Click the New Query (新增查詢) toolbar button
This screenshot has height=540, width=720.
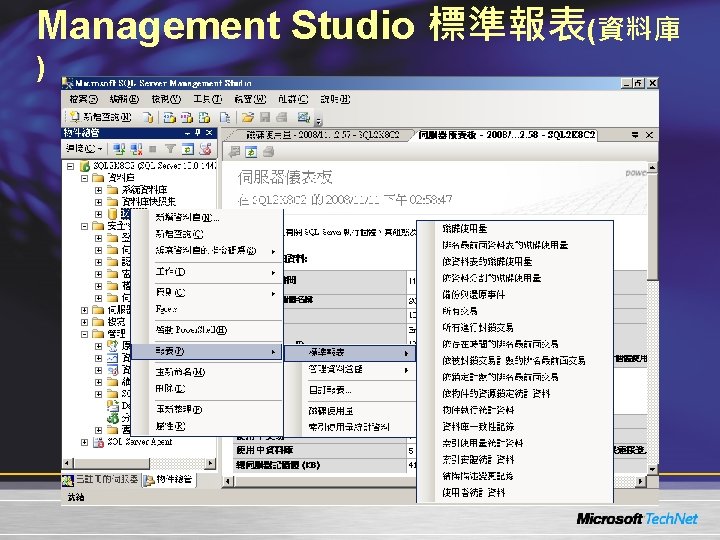[100, 117]
